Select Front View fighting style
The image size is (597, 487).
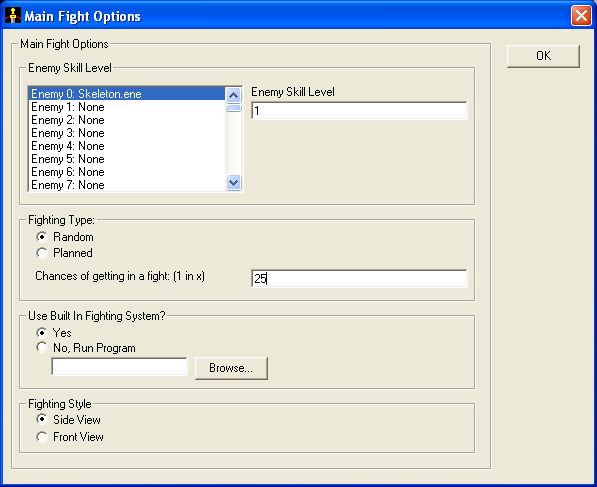42,437
